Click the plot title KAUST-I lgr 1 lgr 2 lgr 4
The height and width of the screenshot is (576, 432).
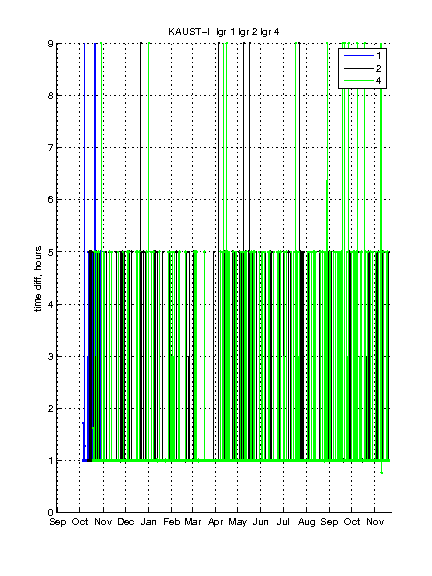(223, 32)
